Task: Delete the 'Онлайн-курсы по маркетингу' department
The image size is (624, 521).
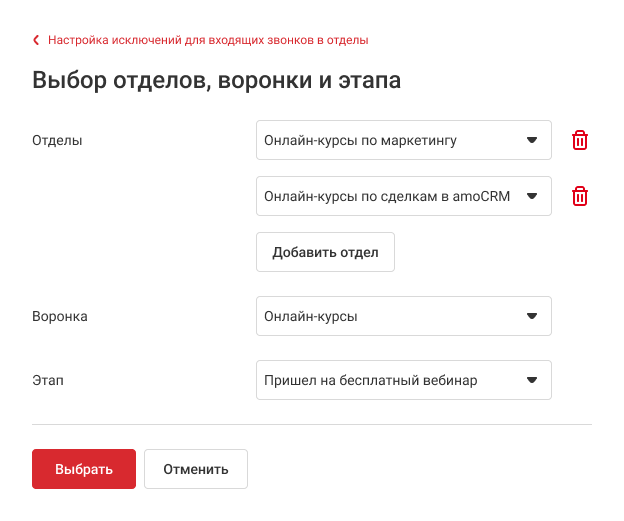Action: [x=579, y=140]
